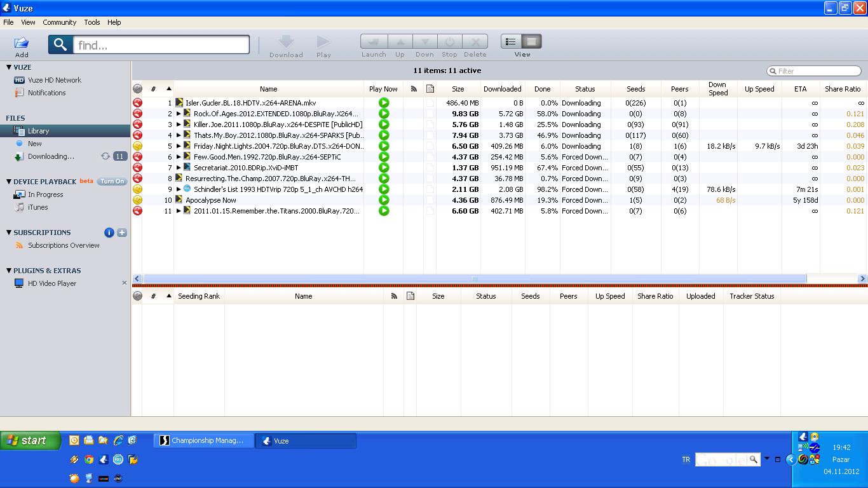Open the Tools menu
Screen dimensions: 868x488
(92, 22)
